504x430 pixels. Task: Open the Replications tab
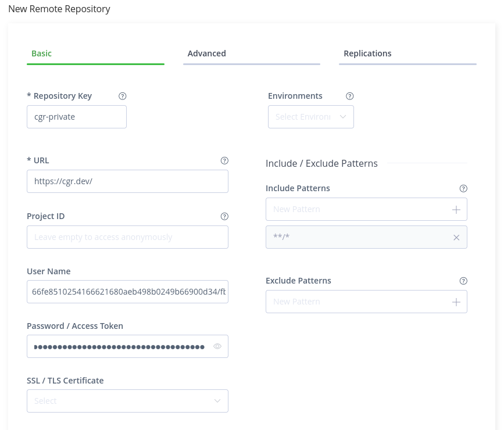coord(367,53)
